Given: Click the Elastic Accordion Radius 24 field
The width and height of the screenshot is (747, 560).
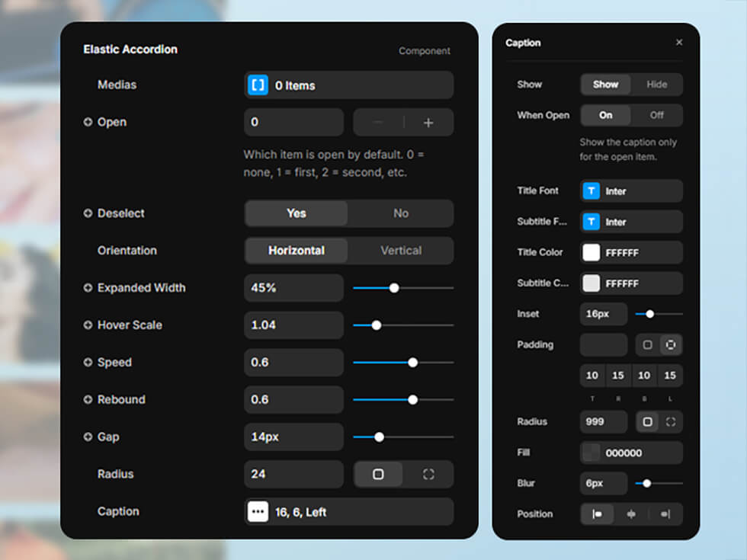Looking at the screenshot, I should pos(293,474).
